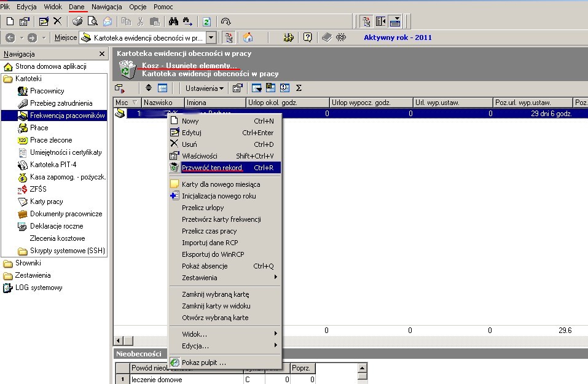Click the Kosz - Usunięte elementy link

tap(189, 66)
